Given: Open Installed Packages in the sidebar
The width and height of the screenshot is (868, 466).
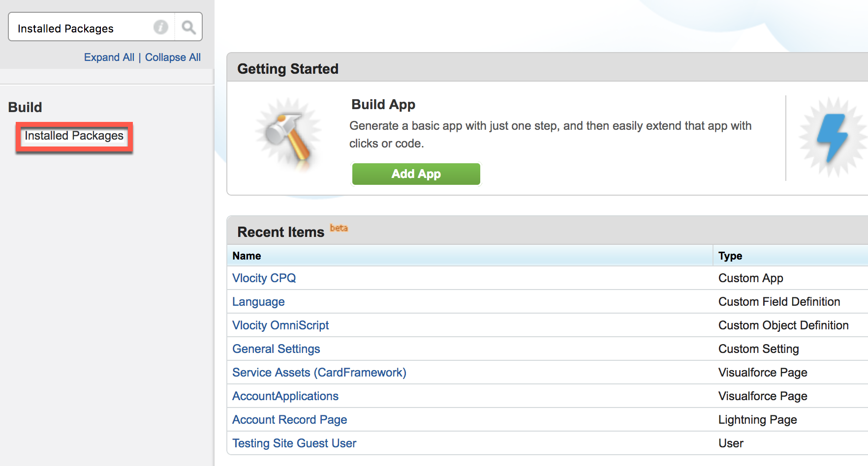Looking at the screenshot, I should point(73,136).
